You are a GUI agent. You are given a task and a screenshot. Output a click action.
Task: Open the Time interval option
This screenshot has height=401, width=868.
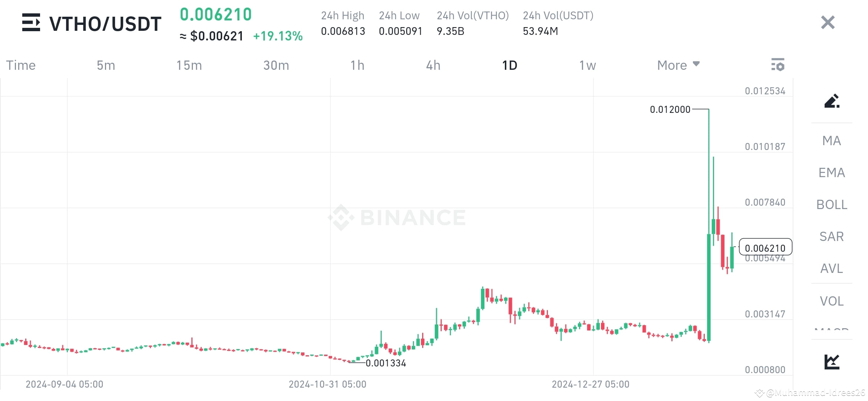coord(20,65)
